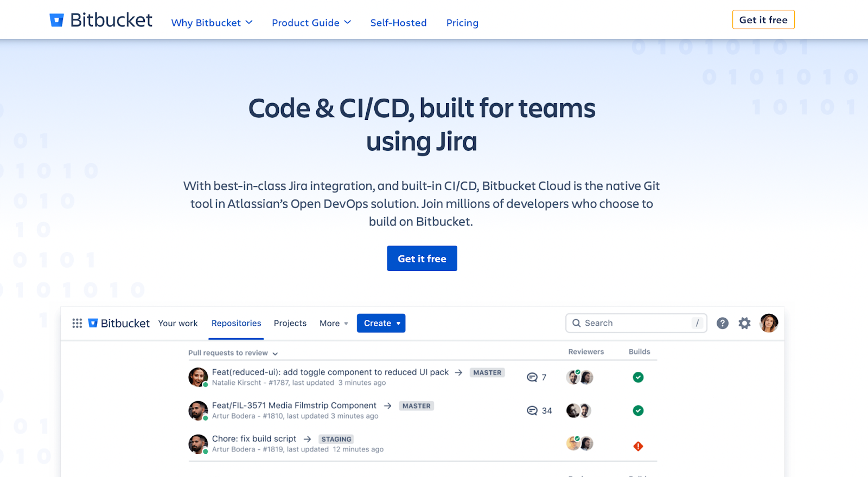Click the Bitbucket logo in the app toolbar
This screenshot has width=868, height=477.
(x=119, y=323)
